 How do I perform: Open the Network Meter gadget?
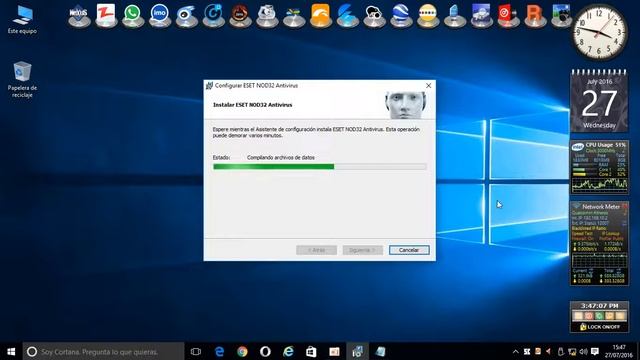(x=599, y=244)
